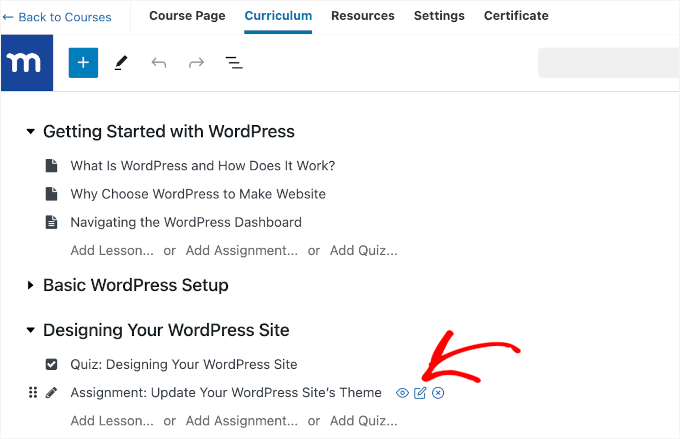Preview the assignment using the eye icon
The width and height of the screenshot is (680, 439).
pos(402,393)
